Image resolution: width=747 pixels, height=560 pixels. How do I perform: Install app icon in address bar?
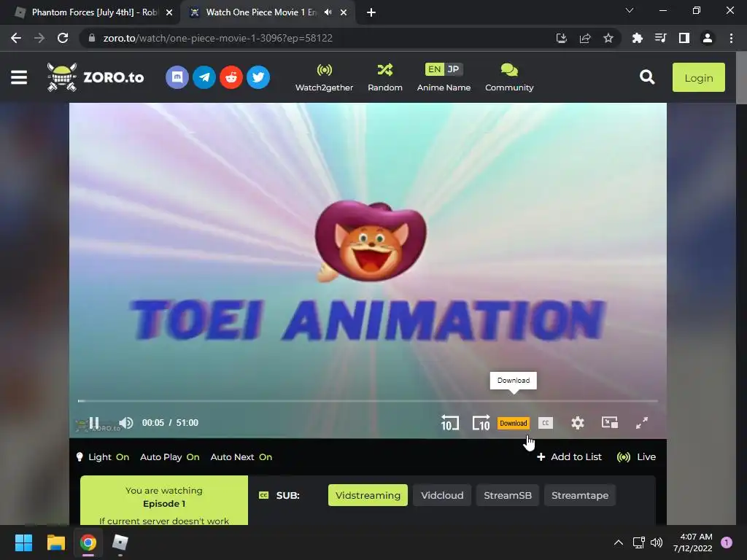point(562,38)
